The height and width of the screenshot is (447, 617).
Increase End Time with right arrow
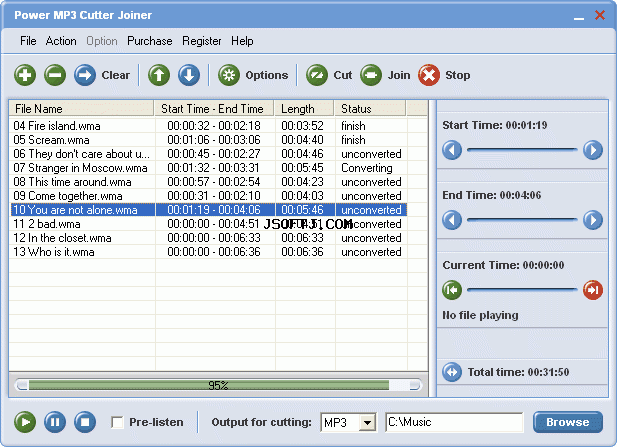[593, 220]
